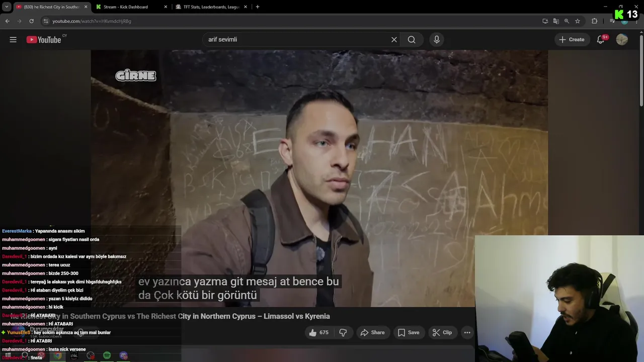This screenshot has width=644, height=362.
Task: Open Spotify from the taskbar
Action: (x=107, y=355)
